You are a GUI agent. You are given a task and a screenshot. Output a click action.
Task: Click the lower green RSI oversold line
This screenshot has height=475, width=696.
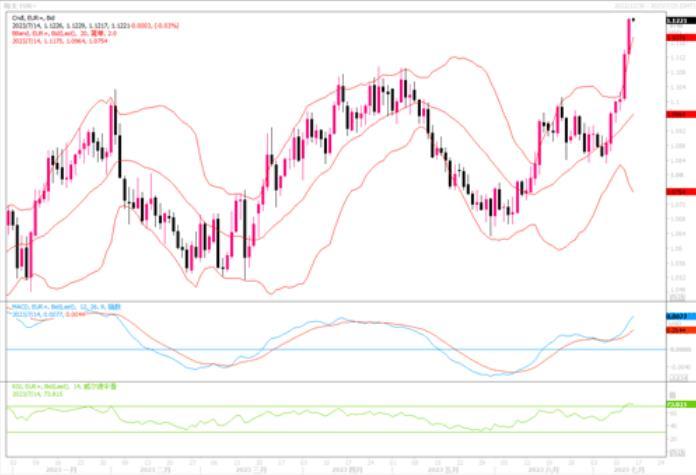pos(300,432)
